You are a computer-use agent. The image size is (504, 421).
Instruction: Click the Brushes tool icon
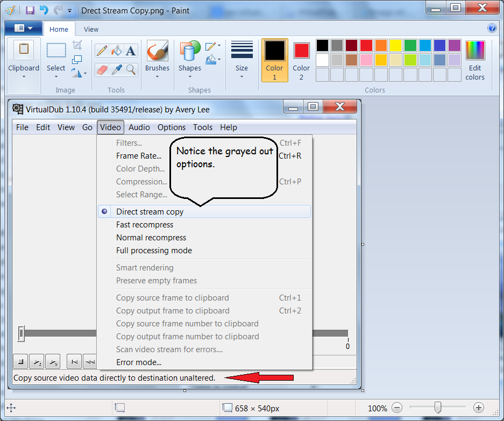click(x=157, y=51)
